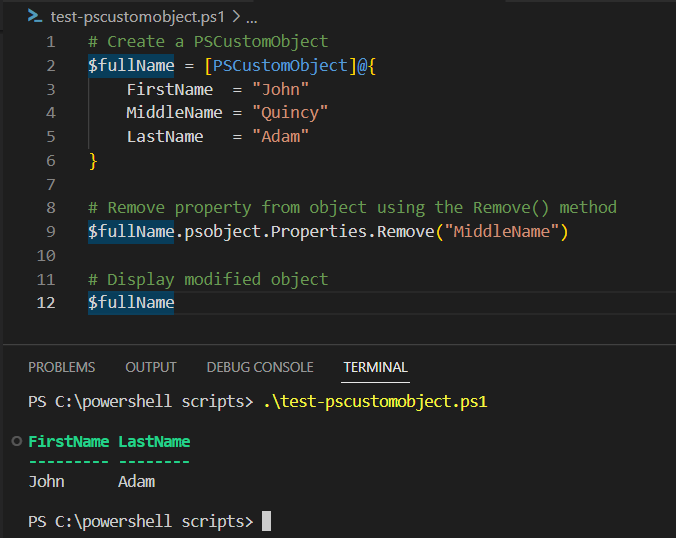Image resolution: width=676 pixels, height=538 pixels.
Task: Click the terminal command decoration circle
Action: point(16,441)
